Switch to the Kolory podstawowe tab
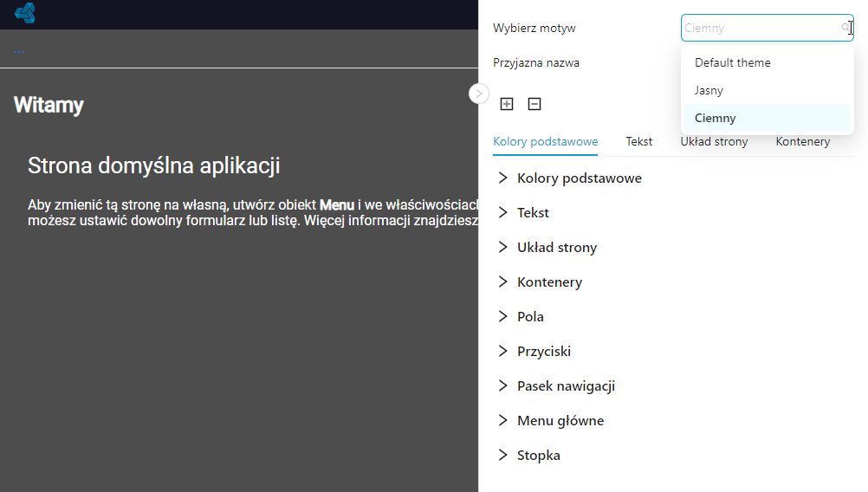Viewport: 868px width, 492px height. click(545, 142)
